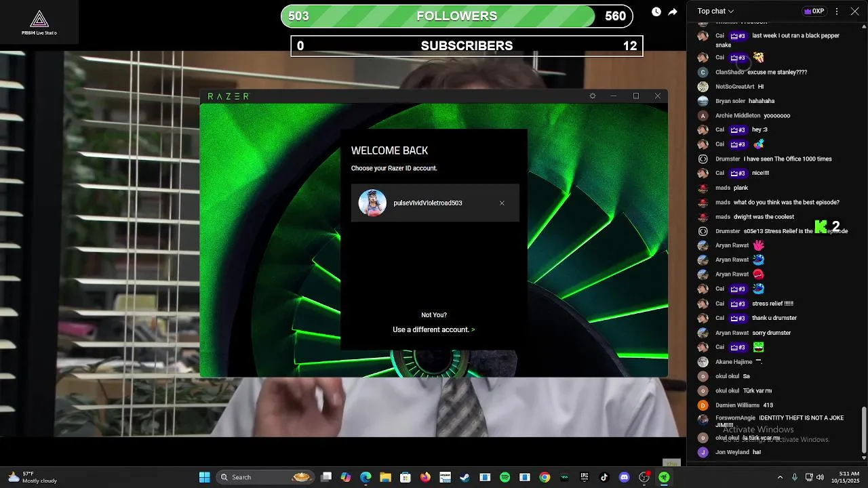Launch Copilot from the taskbar
The image size is (868, 488).
click(346, 477)
